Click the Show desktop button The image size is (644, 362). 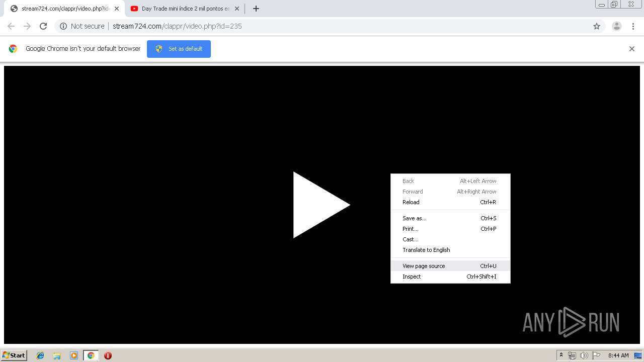tap(638, 355)
